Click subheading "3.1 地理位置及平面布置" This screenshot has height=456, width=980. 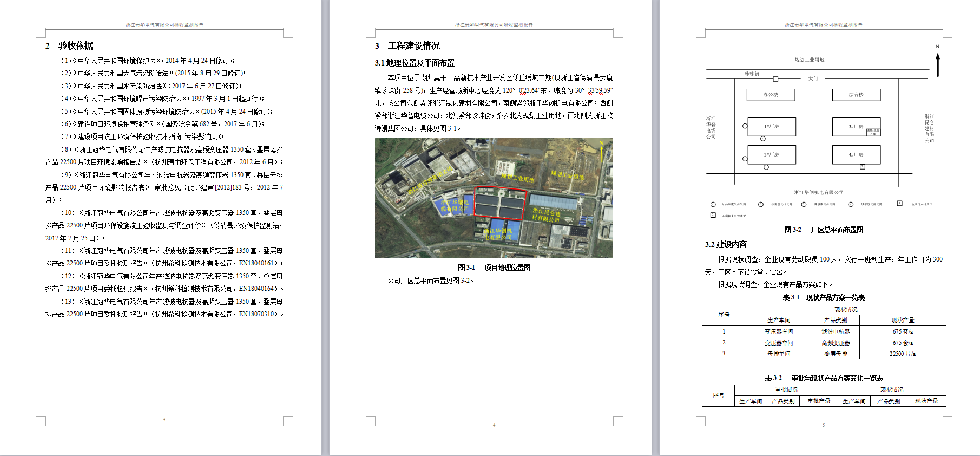coord(415,63)
